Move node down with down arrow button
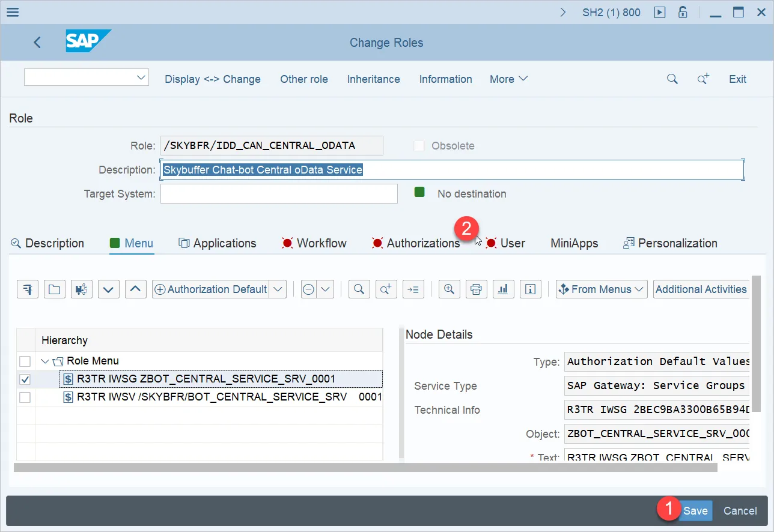 (x=108, y=289)
